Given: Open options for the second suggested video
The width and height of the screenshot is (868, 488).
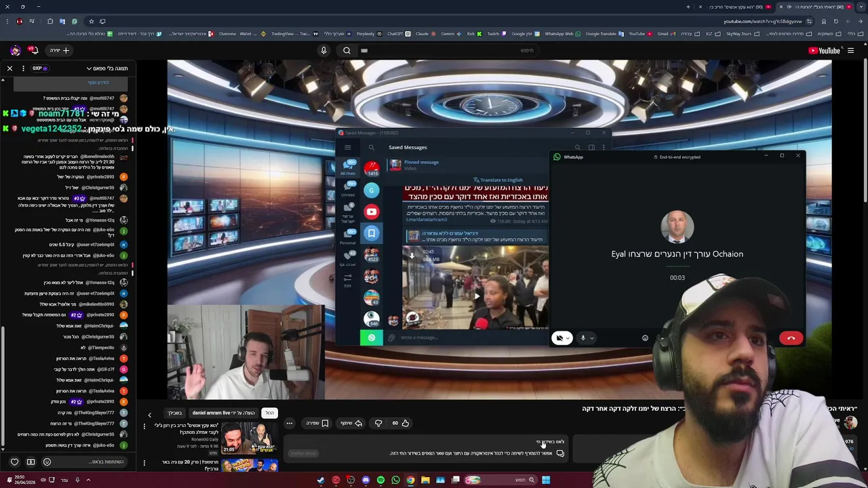Looking at the screenshot, I should [x=144, y=463].
